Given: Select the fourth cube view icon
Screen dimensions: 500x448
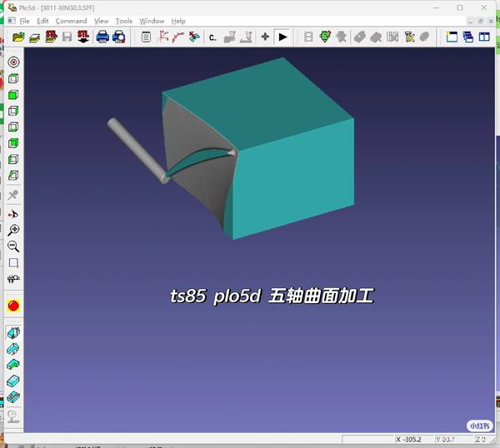Looking at the screenshot, I should pyautogui.click(x=13, y=127).
